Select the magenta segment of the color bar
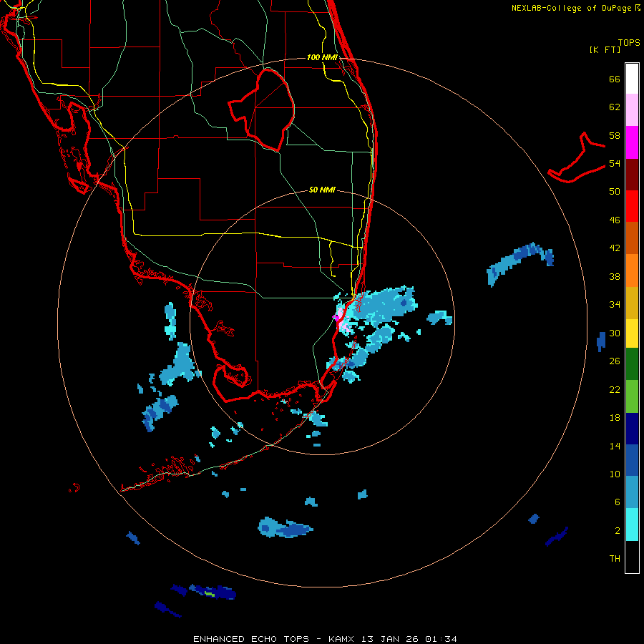The width and height of the screenshot is (644, 644). [632, 142]
